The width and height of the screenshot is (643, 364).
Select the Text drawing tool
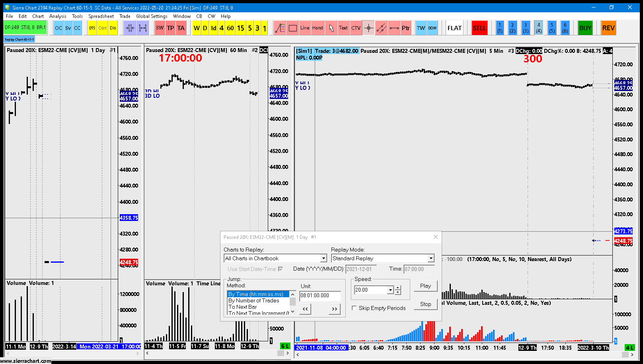(x=343, y=28)
